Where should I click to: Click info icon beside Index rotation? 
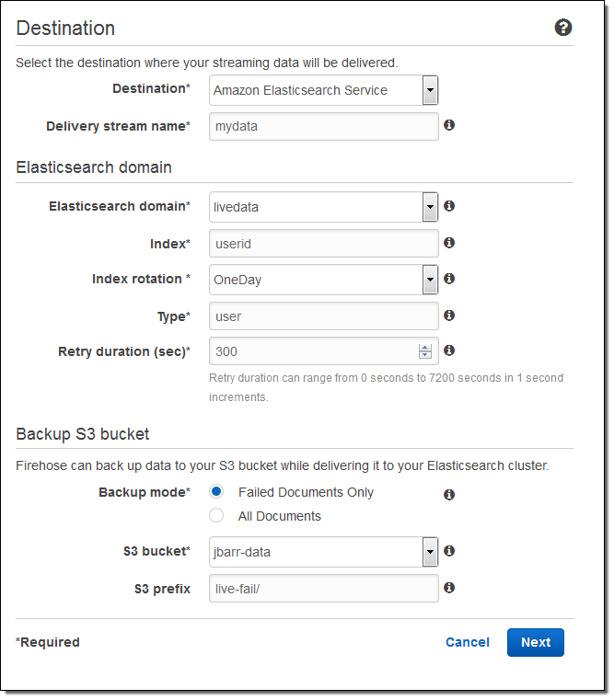pos(449,279)
